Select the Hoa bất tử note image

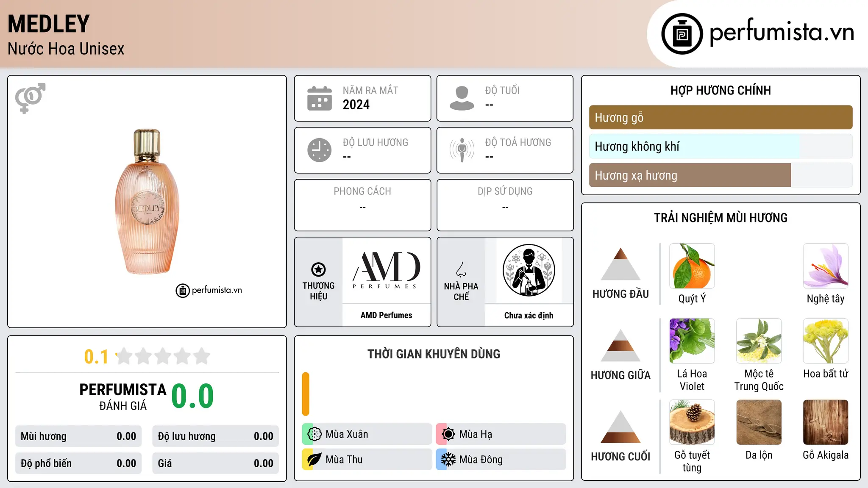coord(826,341)
